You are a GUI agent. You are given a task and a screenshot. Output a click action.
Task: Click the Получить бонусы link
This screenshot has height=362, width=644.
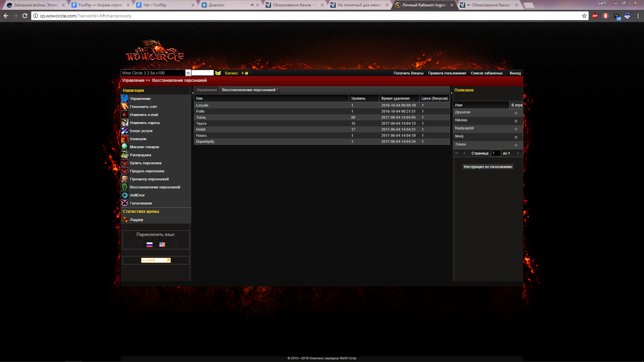click(x=408, y=73)
